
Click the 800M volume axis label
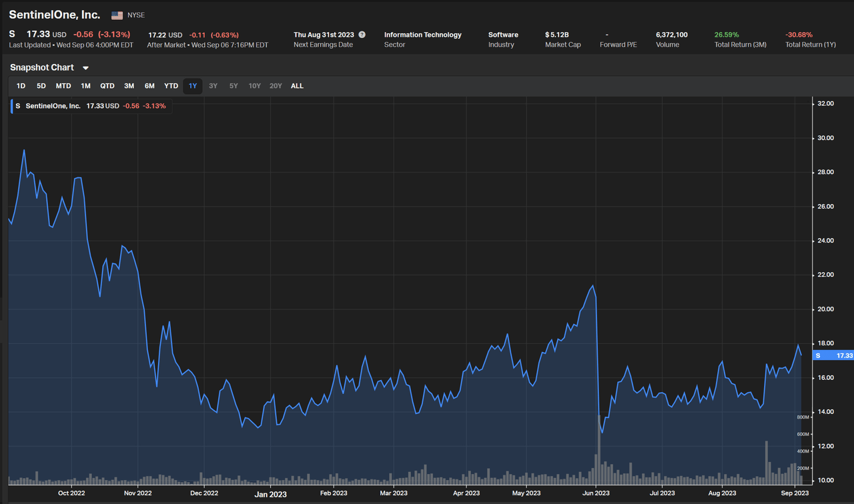click(803, 417)
